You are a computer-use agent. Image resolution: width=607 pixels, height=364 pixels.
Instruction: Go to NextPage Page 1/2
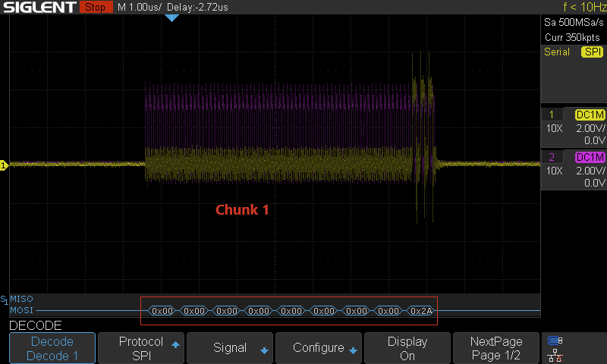coord(496,348)
